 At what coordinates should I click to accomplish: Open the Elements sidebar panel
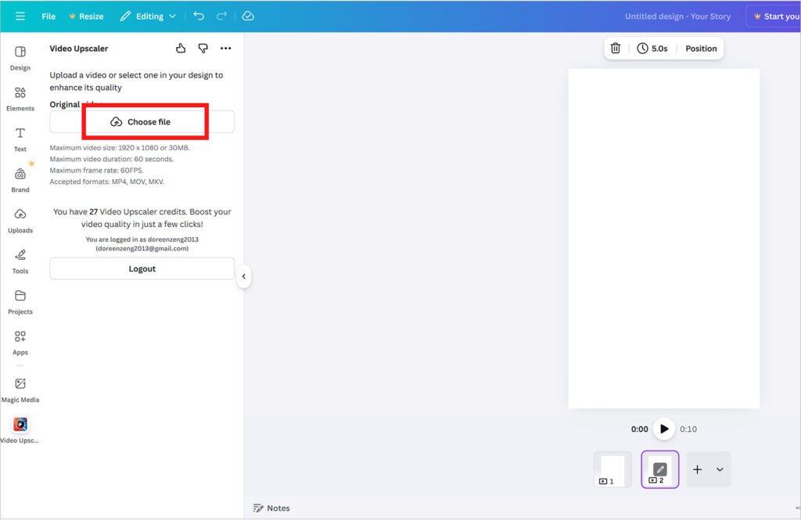point(20,99)
